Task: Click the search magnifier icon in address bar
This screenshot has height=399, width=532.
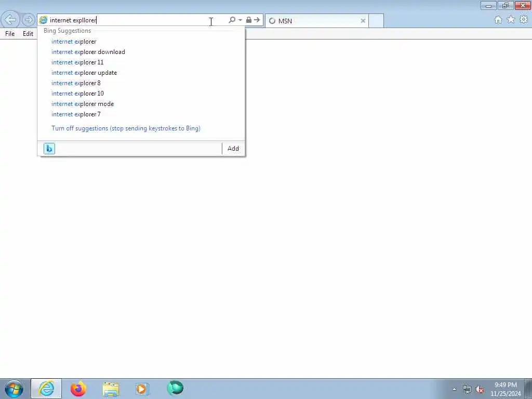Action: [232, 20]
